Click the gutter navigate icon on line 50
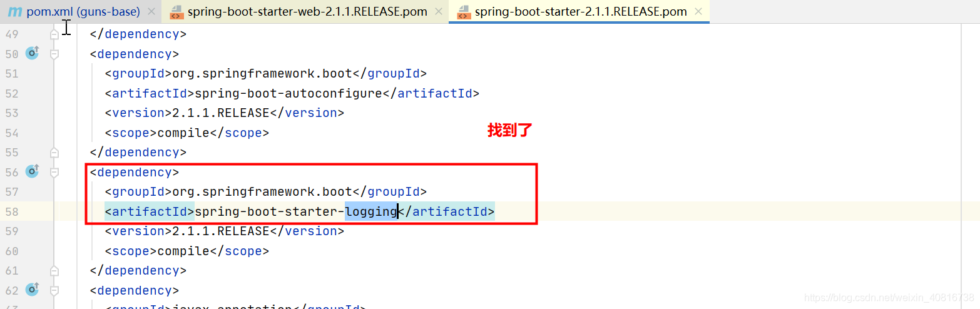980x309 pixels. point(32,54)
